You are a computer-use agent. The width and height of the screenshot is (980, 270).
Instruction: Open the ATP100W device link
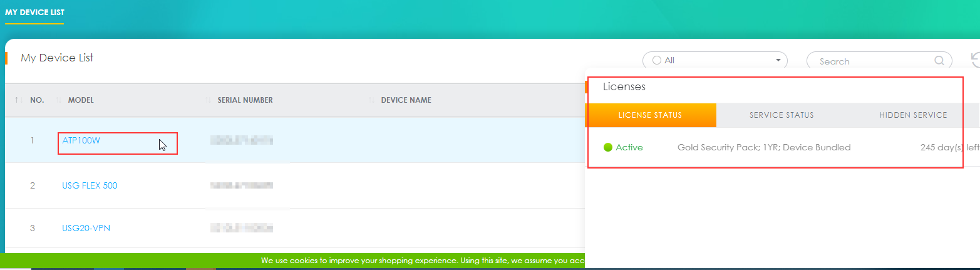[x=81, y=140]
